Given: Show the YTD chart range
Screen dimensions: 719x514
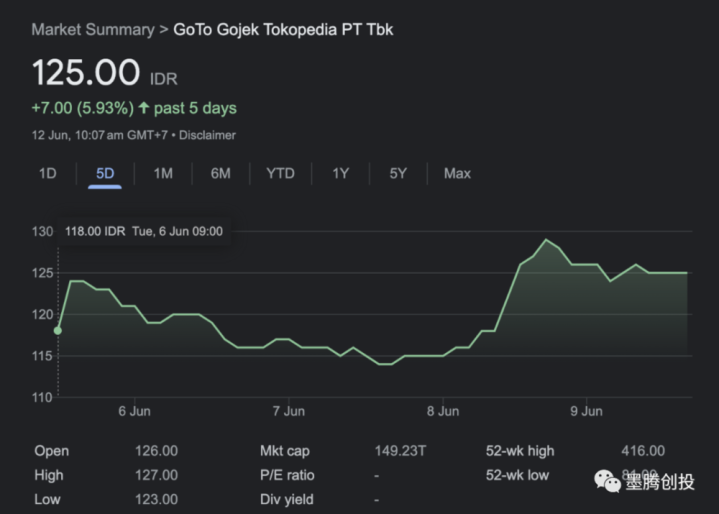Looking at the screenshot, I should (280, 173).
